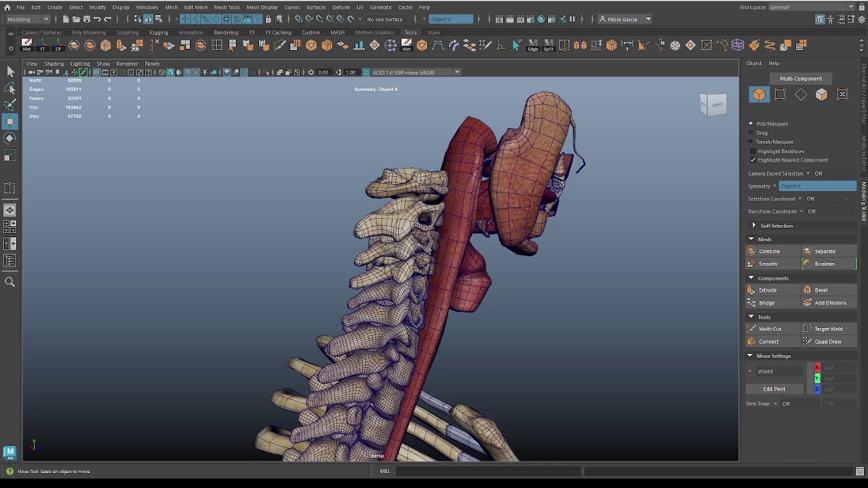Expand the Soft Selection section
868x488 pixels.
pyautogui.click(x=754, y=226)
